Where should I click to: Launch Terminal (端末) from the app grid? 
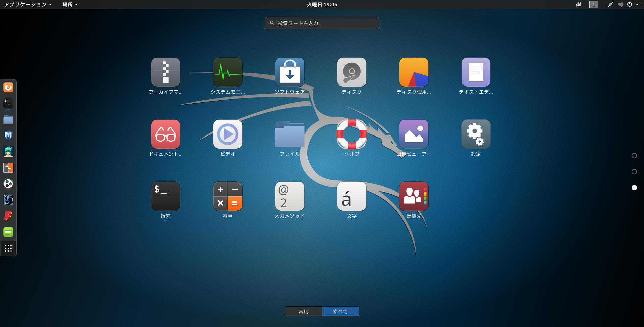(166, 196)
